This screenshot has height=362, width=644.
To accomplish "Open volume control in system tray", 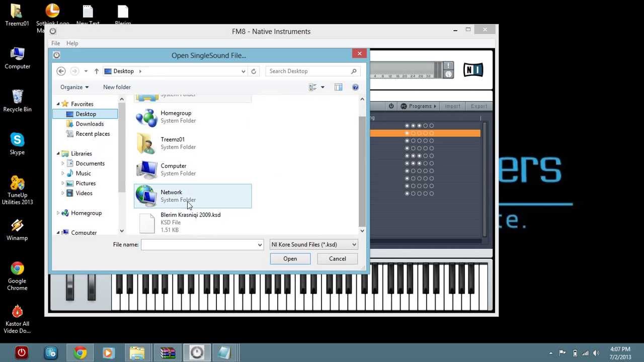I will tap(597, 353).
